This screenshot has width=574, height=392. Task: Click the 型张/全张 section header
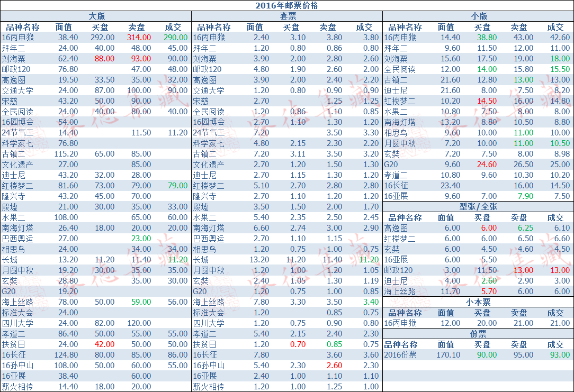pyautogui.click(x=478, y=207)
